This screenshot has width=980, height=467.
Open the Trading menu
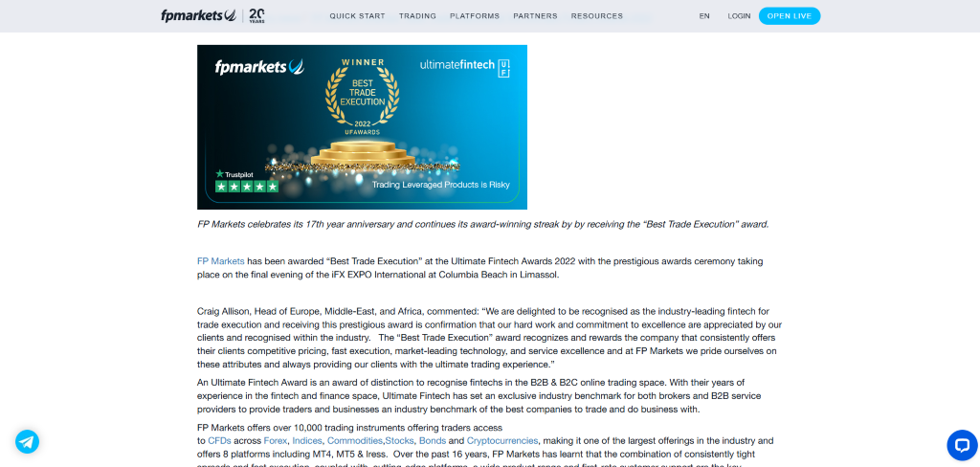tap(417, 16)
